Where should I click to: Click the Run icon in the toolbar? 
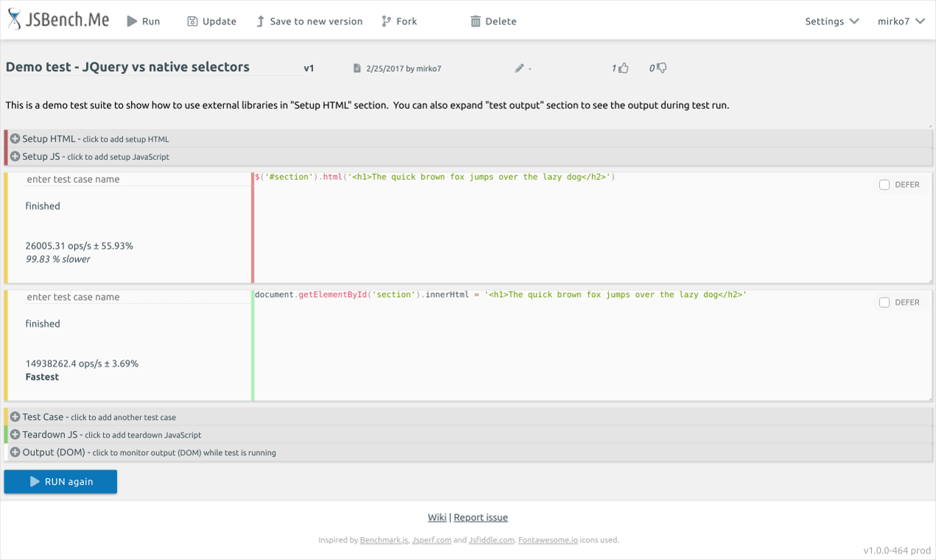pos(130,21)
